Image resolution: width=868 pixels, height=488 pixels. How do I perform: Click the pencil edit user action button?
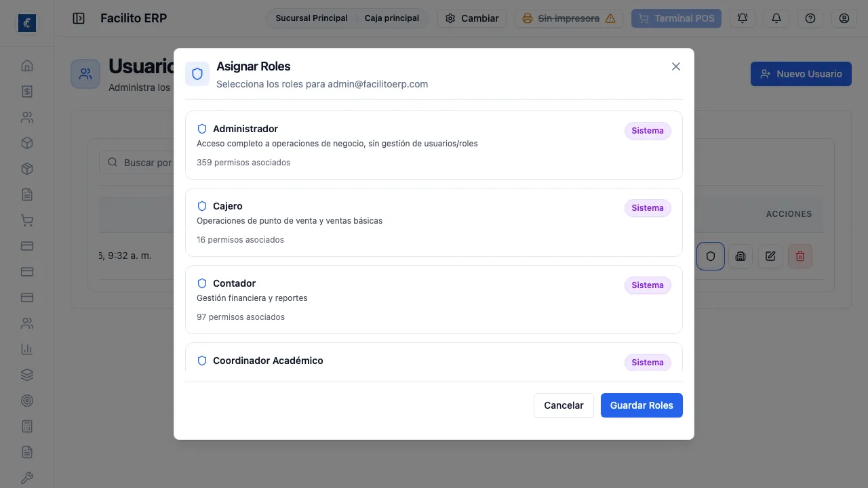point(770,256)
